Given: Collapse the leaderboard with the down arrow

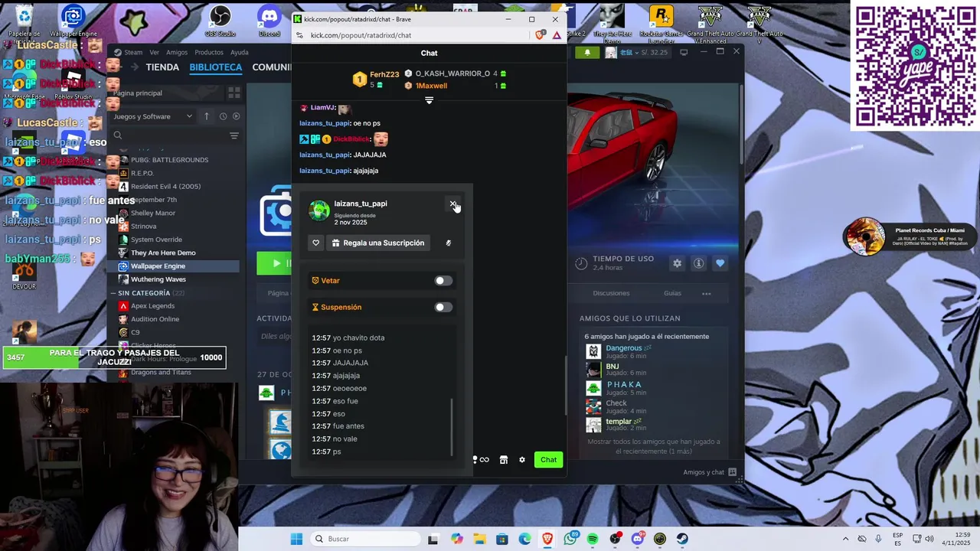Looking at the screenshot, I should (429, 100).
